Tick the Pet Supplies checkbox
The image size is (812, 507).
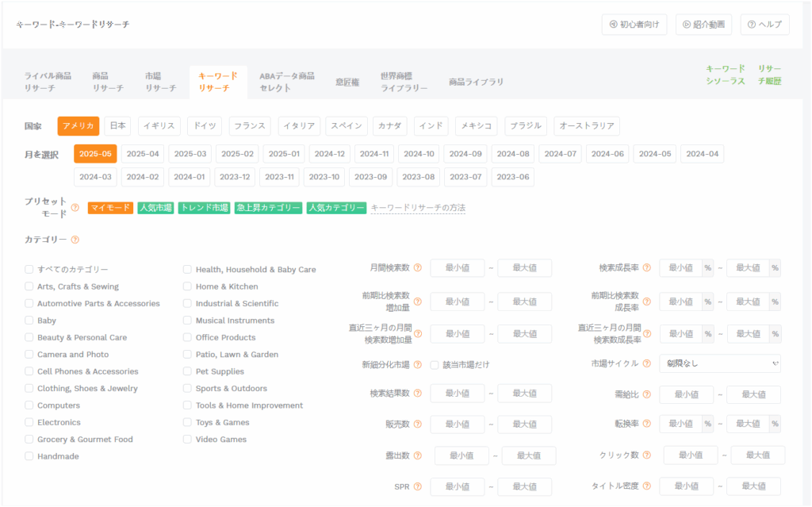(187, 371)
